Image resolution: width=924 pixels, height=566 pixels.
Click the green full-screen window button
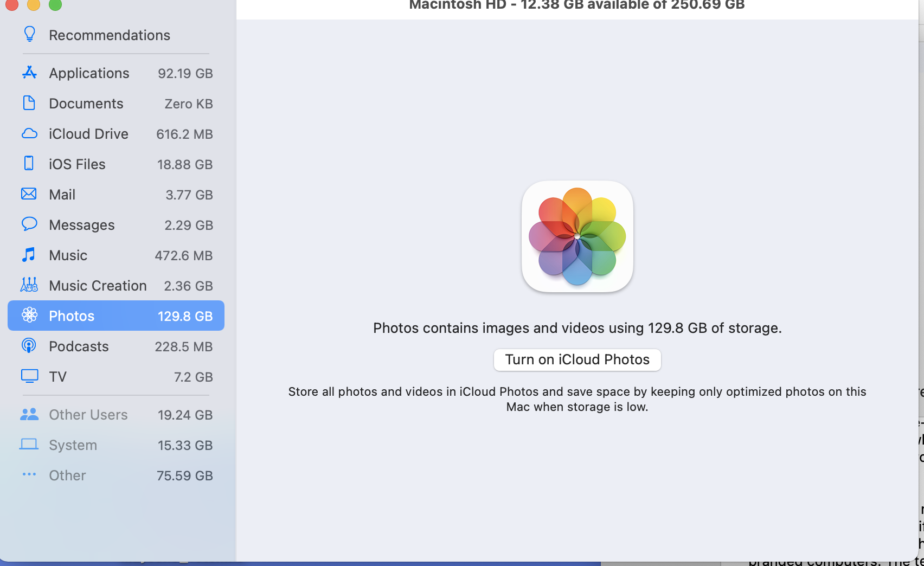tap(55, 4)
